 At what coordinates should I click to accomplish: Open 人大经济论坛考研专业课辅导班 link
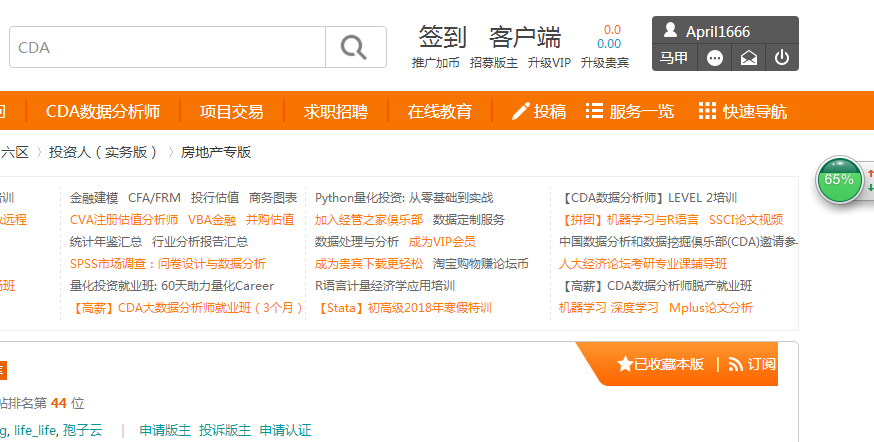pos(643,264)
